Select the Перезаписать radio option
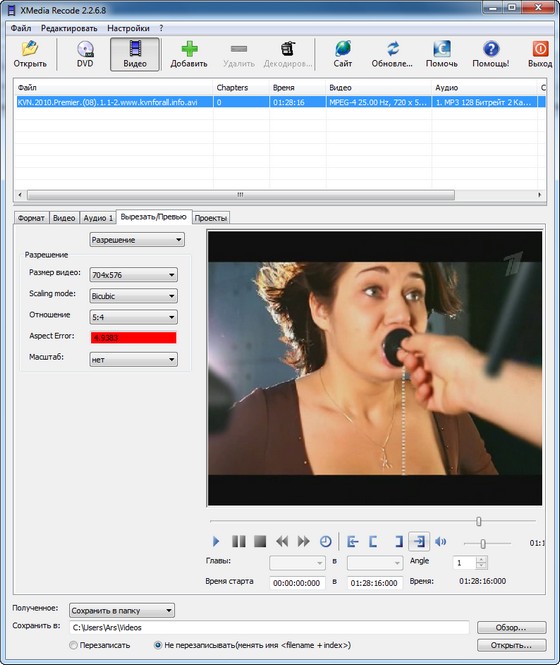 tap(73, 645)
